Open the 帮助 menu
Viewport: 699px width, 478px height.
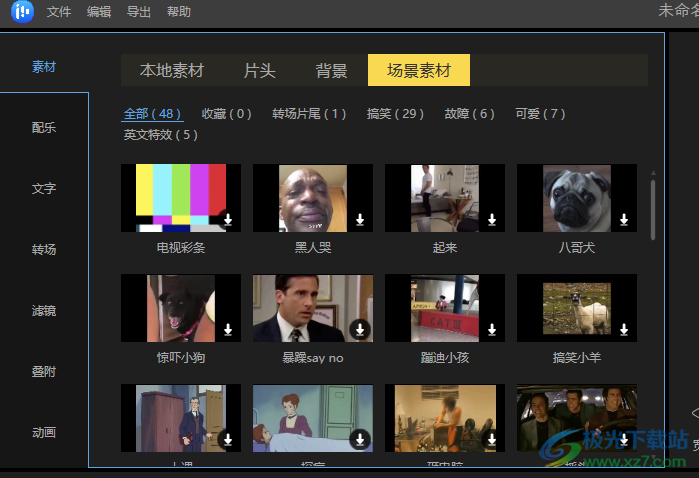[x=179, y=12]
